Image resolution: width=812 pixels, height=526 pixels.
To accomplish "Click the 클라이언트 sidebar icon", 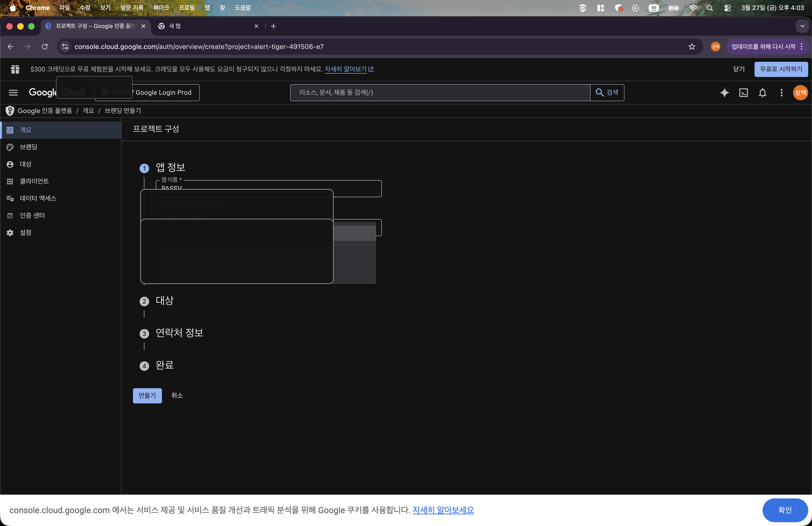I will click(10, 181).
